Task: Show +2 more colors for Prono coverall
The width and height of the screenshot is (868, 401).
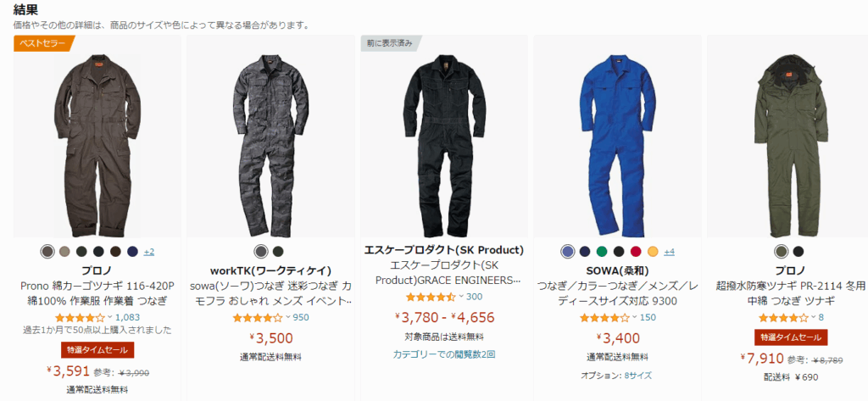Action: click(x=149, y=252)
